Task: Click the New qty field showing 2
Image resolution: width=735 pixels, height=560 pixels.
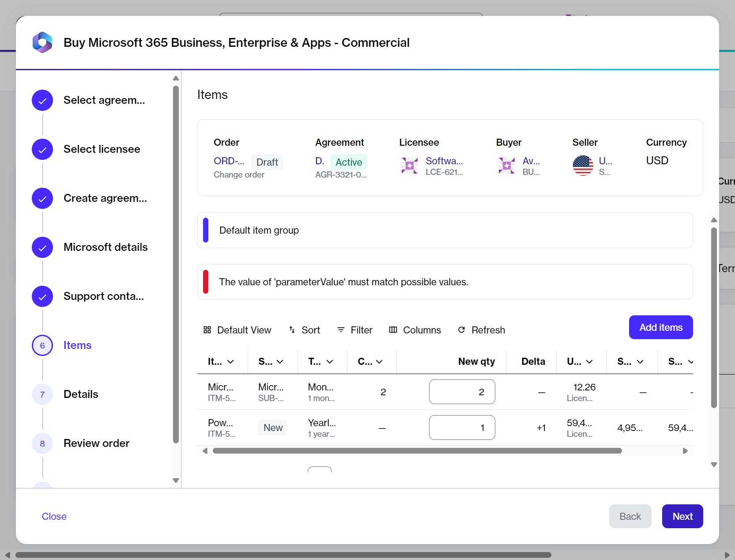Action: click(x=462, y=392)
